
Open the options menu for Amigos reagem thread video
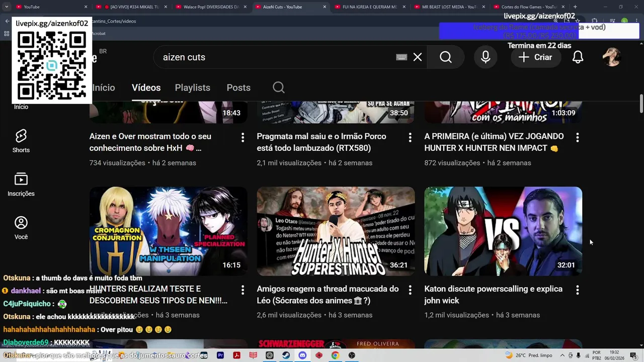[410, 290]
